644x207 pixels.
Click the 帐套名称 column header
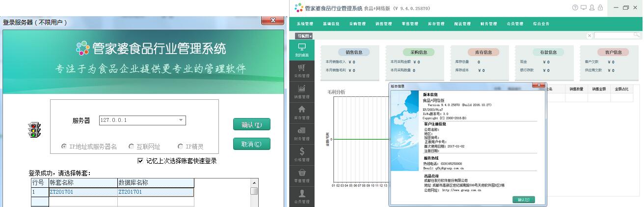[x=83, y=183]
